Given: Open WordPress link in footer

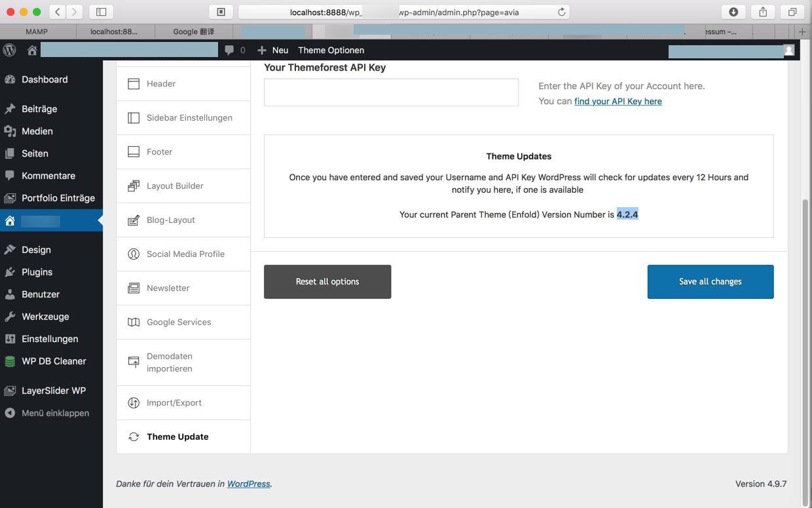Looking at the screenshot, I should [248, 484].
